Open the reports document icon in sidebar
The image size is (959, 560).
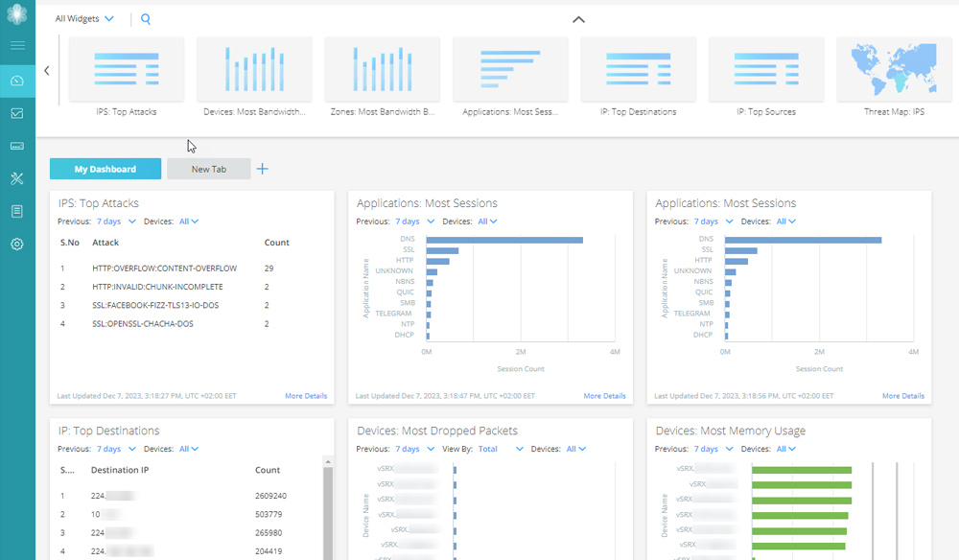[x=17, y=211]
